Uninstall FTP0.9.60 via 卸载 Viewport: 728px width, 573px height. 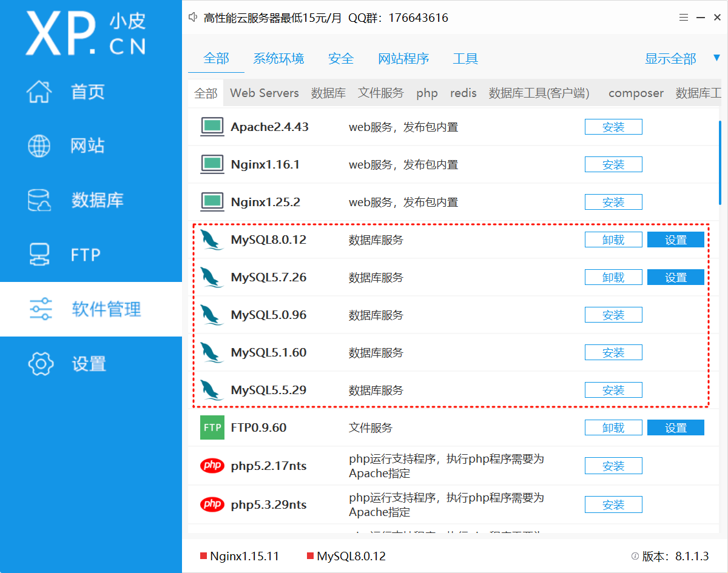[x=613, y=427]
